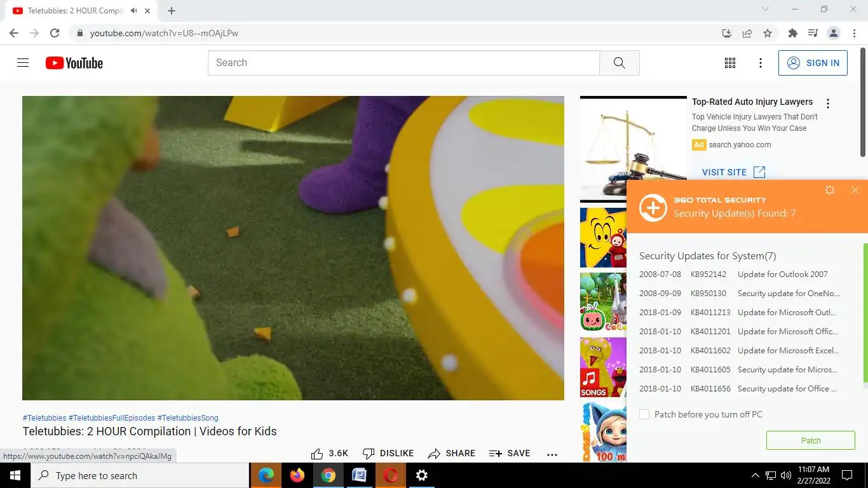Go to the YouTube home logo
868x488 pixels.
point(74,63)
